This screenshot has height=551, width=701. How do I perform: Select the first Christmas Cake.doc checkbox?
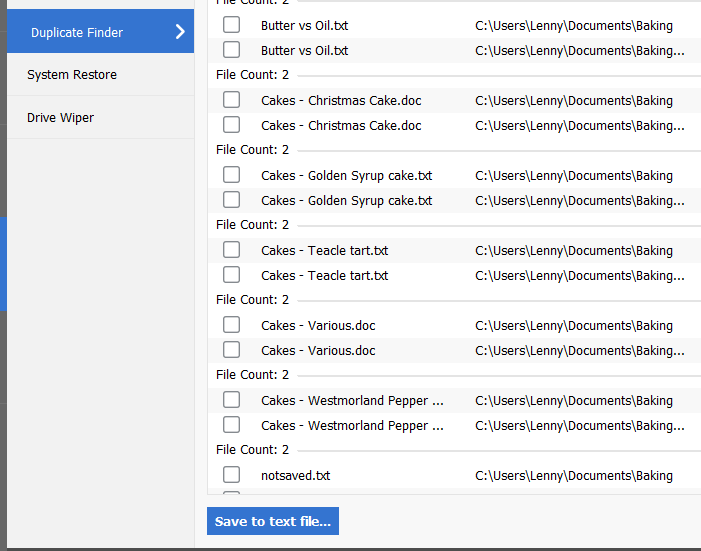coord(231,100)
